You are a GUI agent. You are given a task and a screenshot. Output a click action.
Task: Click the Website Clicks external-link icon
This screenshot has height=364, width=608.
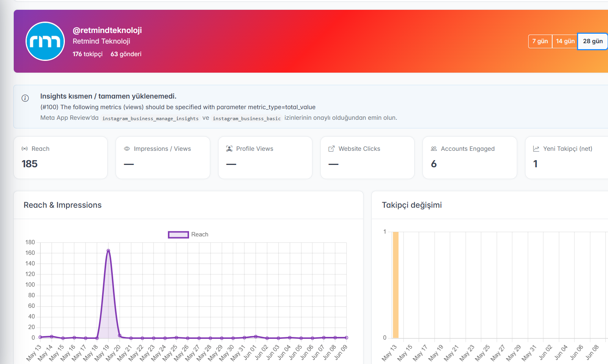(x=332, y=149)
